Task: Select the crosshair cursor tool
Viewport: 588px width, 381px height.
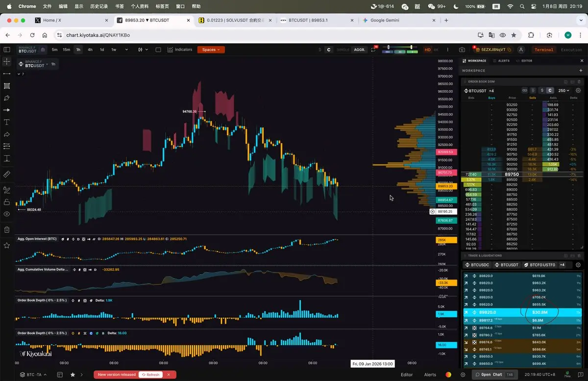Action: 7,61
